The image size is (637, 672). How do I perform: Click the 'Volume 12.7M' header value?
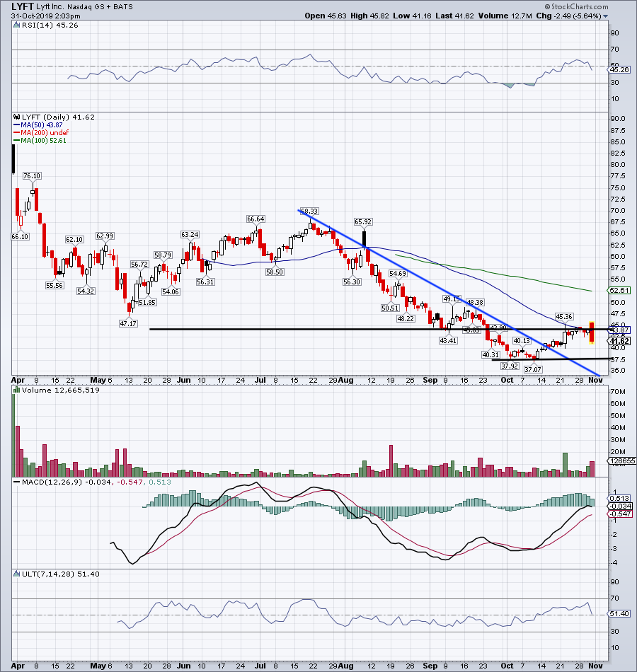click(x=505, y=16)
